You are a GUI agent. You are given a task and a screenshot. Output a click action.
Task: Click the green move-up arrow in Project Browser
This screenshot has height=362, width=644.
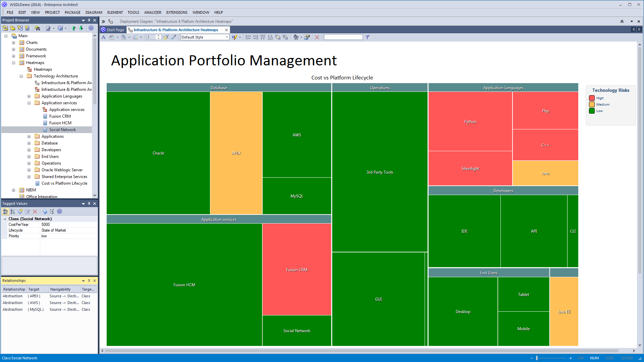[x=74, y=28]
